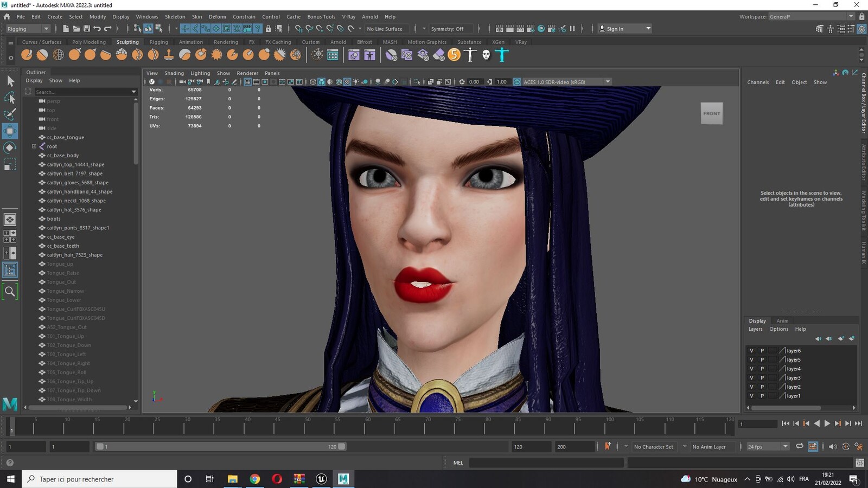
Task: Toggle visibility V of layer6
Action: pos(751,351)
